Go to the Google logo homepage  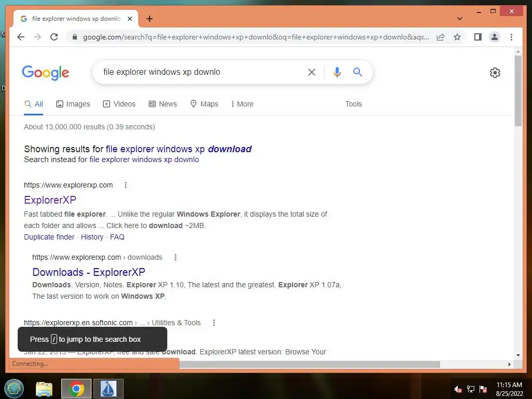tap(46, 73)
